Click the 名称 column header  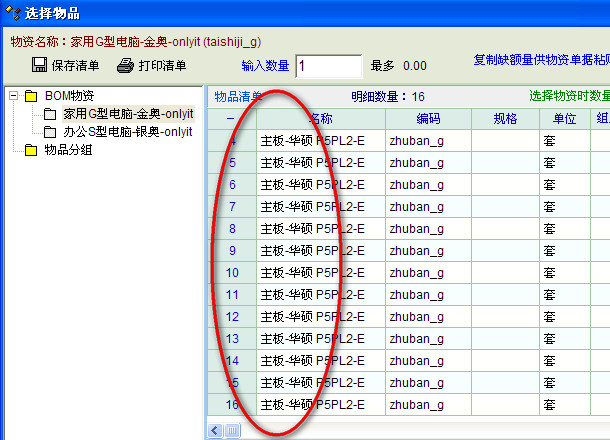(x=320, y=119)
